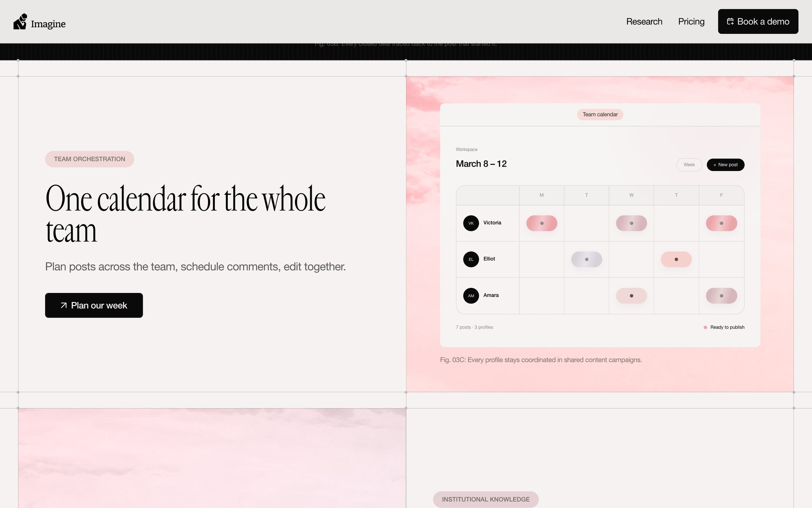Screen dimensions: 812x508
Task: Click Elliot's EL avatar
Action: pyautogui.click(x=471, y=259)
